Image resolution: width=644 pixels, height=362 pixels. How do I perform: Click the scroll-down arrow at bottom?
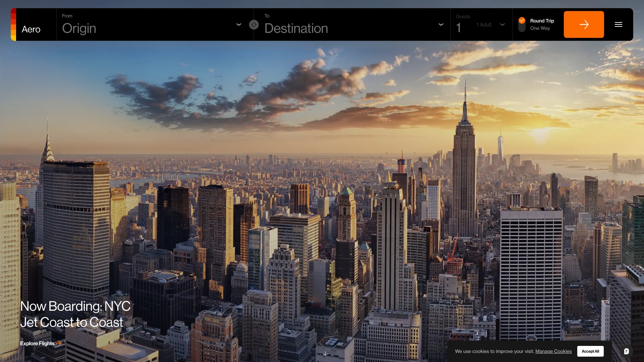pos(325,354)
